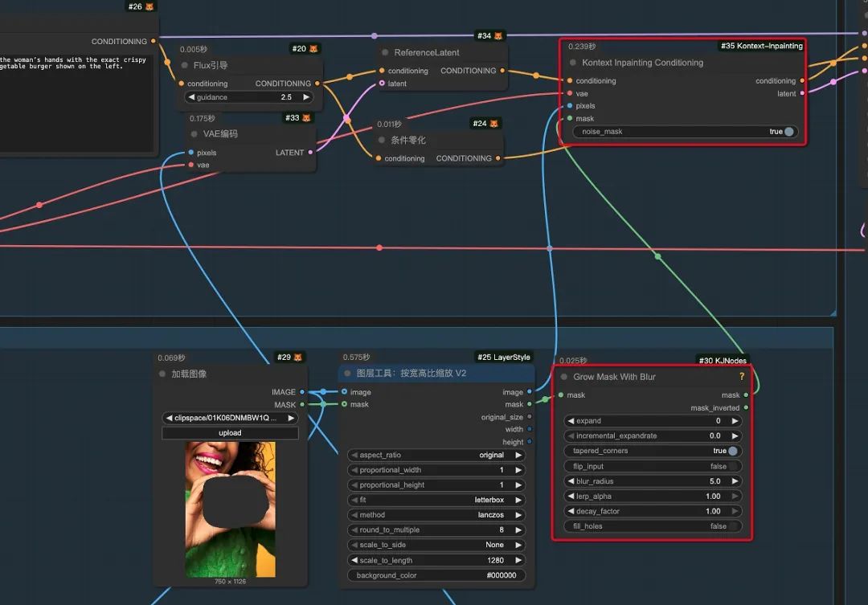Toggle the noise_mask switch
Image resolution: width=868 pixels, height=605 pixels.
coord(789,132)
